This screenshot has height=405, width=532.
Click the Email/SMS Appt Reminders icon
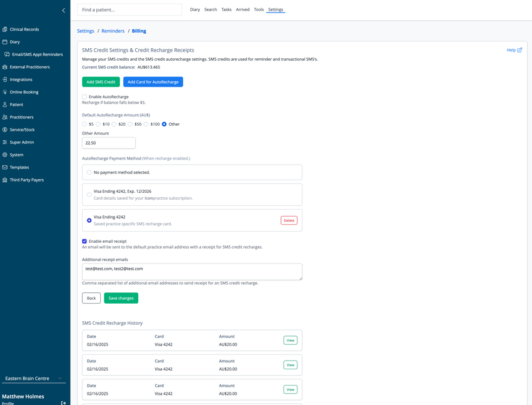point(7,54)
